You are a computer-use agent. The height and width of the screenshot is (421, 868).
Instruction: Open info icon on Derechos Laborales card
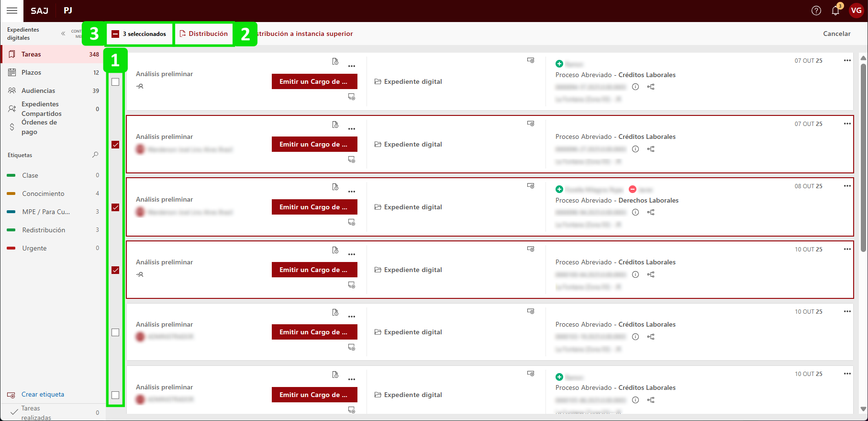pos(635,212)
